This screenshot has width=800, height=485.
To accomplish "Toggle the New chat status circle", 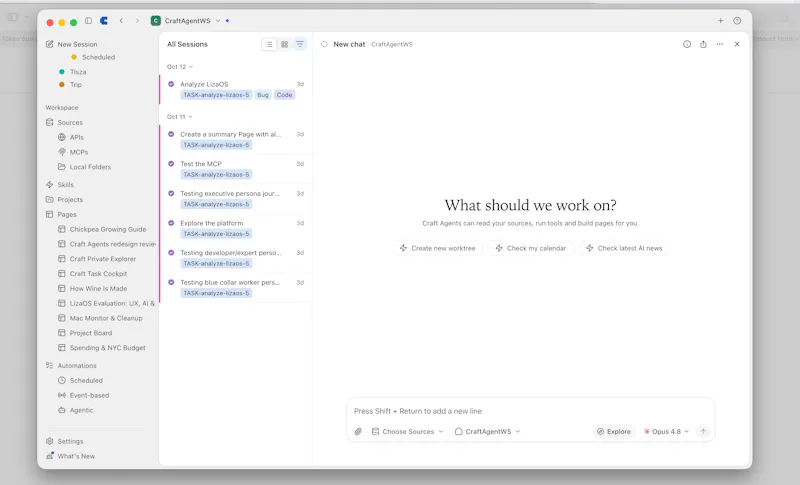I will (324, 44).
